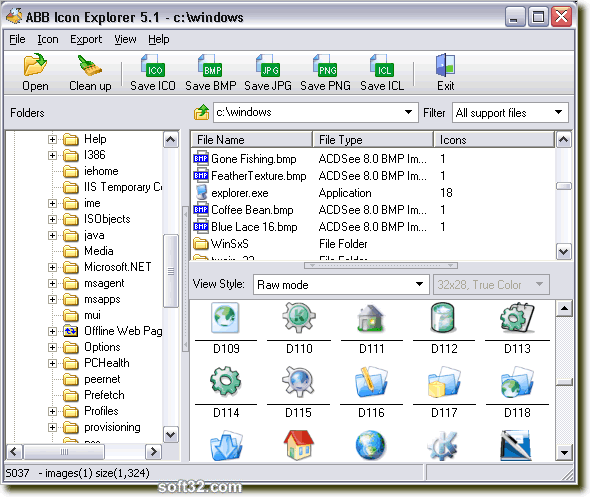
Task: Select the folder with pencil icon D116
Action: pos(371,381)
